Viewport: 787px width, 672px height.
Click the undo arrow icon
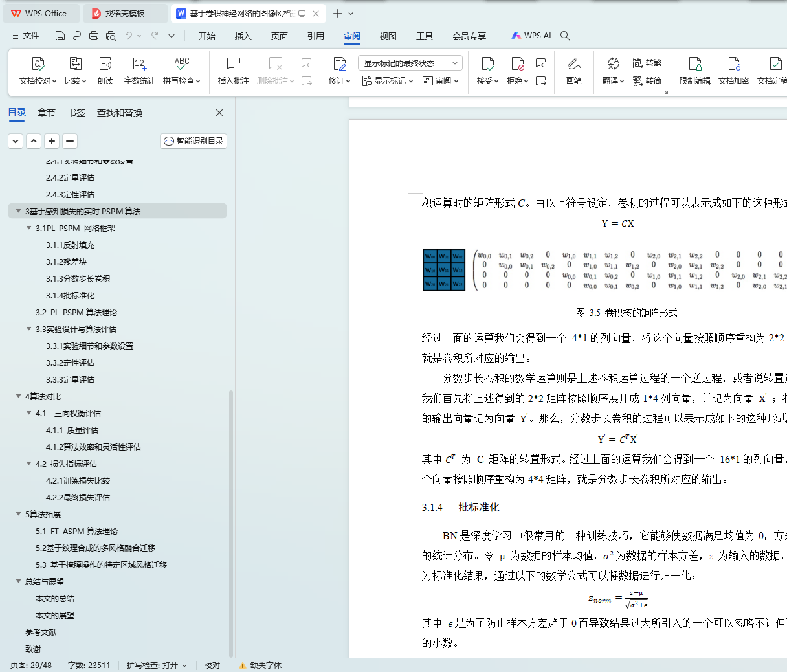pos(129,36)
